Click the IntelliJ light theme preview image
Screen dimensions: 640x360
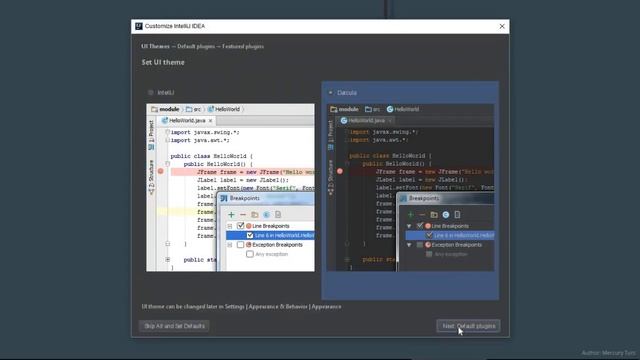(x=230, y=187)
